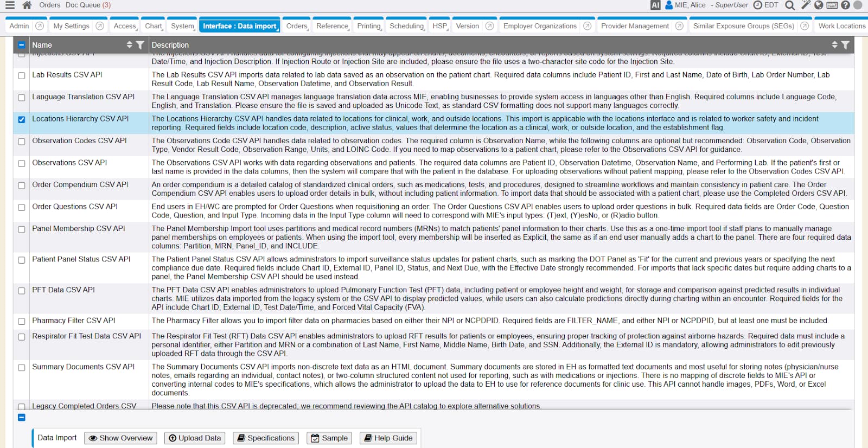Switch to the Scheduling tab
This screenshot has width=868, height=448.
[x=406, y=26]
